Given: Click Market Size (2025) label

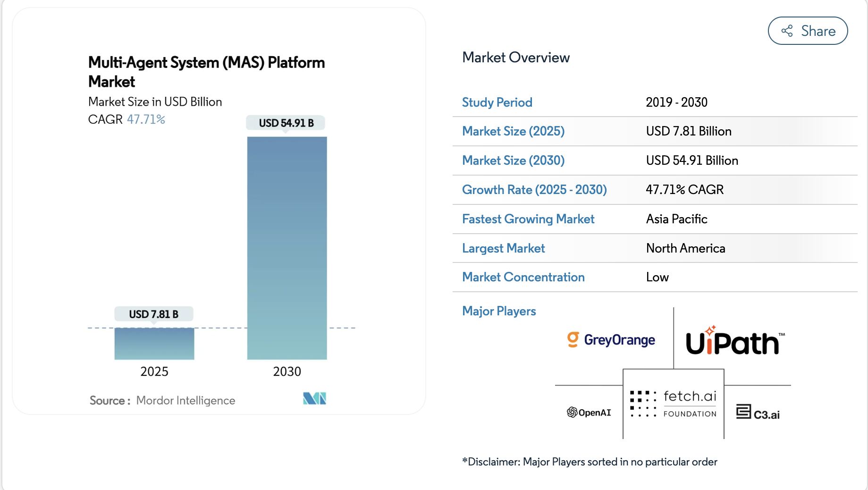Looking at the screenshot, I should 513,131.
